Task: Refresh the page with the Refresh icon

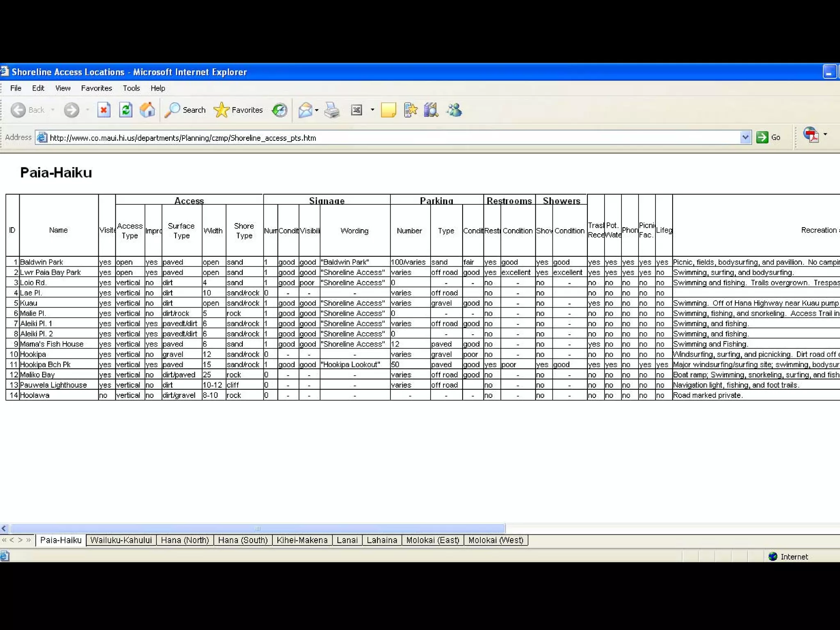Action: tap(126, 110)
